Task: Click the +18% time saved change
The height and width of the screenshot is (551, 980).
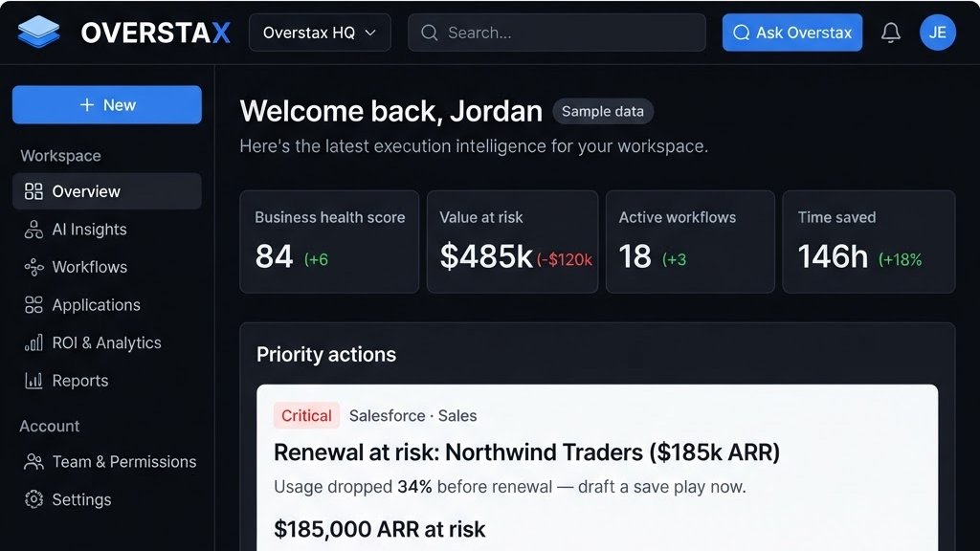Action: point(900,259)
